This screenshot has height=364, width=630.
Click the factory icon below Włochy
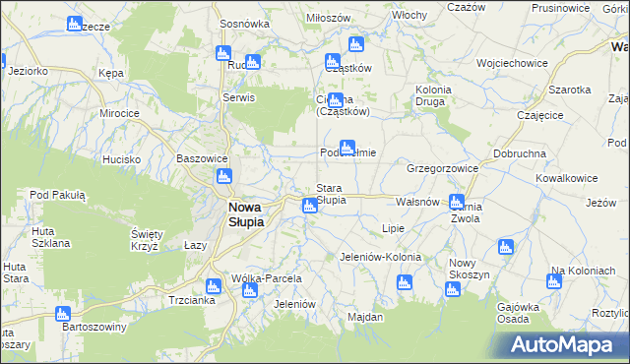(356, 44)
